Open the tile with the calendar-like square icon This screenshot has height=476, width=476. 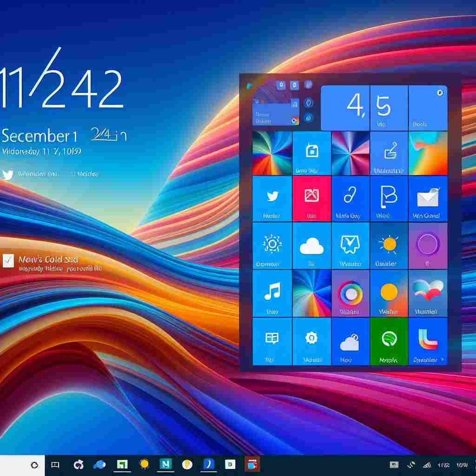point(311,153)
